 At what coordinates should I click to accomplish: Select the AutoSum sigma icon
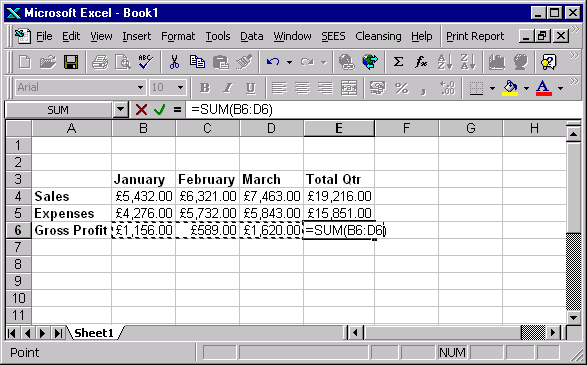click(x=398, y=62)
